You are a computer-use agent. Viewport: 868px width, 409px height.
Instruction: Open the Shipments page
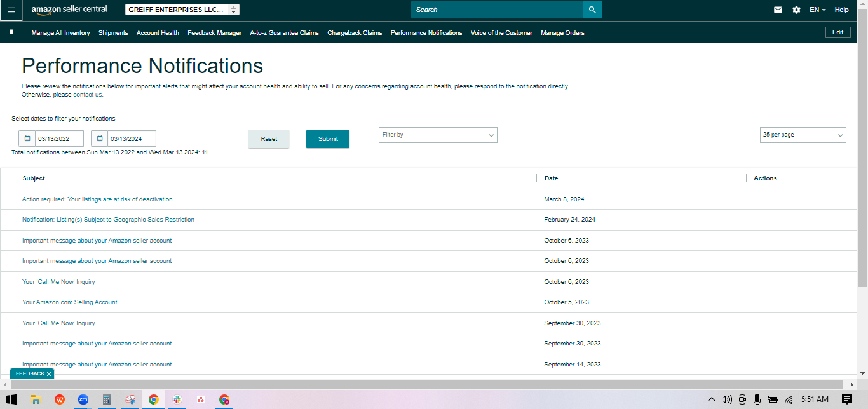click(x=113, y=32)
